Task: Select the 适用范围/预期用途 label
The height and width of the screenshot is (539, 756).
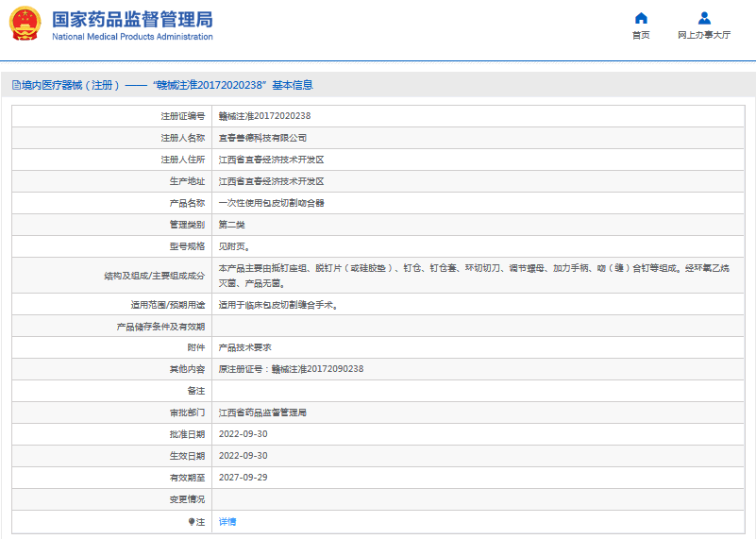Action: pos(167,305)
